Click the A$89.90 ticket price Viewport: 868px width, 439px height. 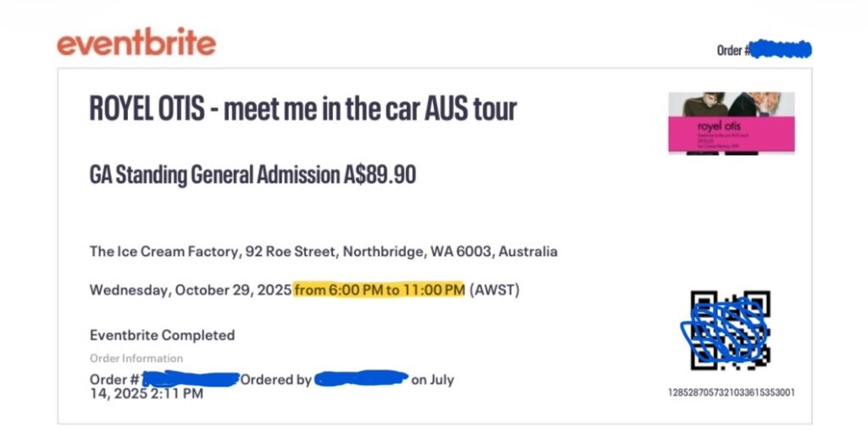pos(379,175)
